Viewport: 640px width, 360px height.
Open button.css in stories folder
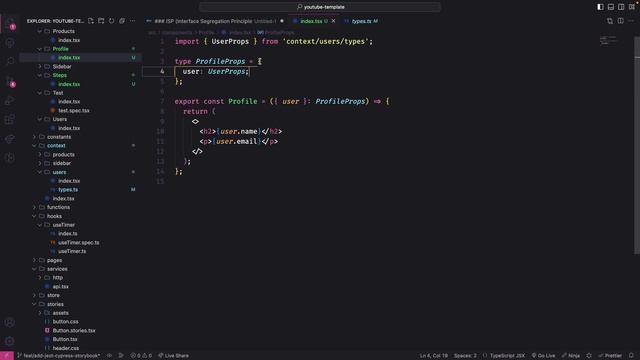(x=65, y=322)
